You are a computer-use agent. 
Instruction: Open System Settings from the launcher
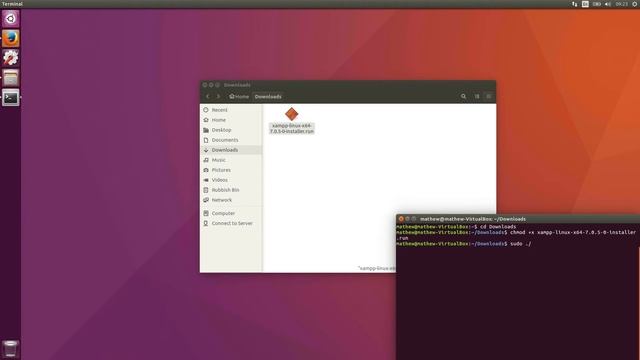click(x=11, y=58)
